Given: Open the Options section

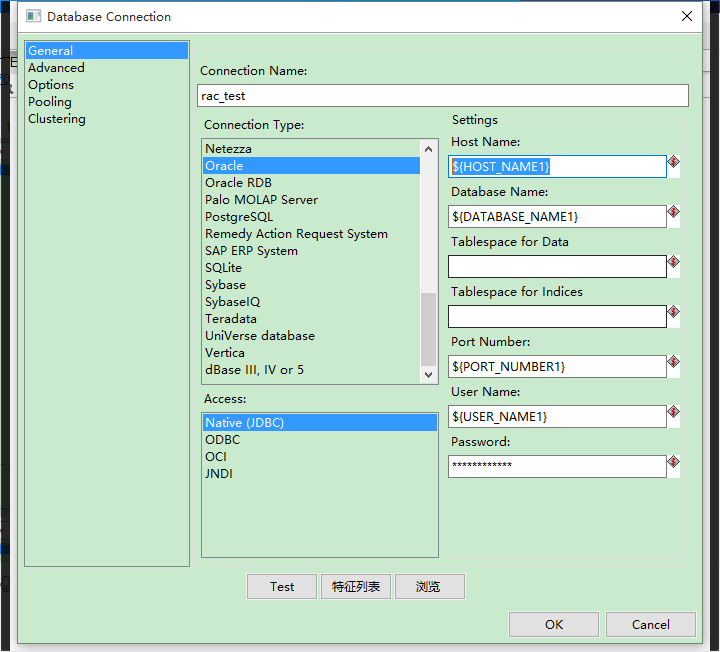Looking at the screenshot, I should click(107, 84).
